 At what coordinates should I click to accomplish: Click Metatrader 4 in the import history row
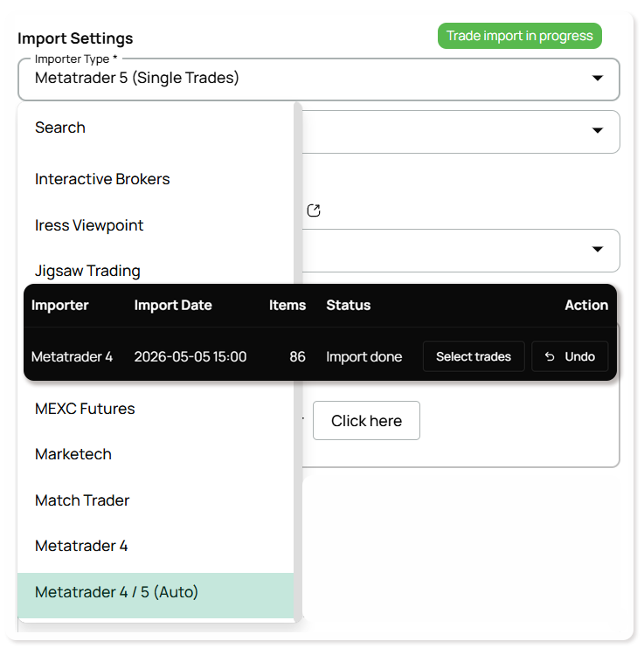72,356
